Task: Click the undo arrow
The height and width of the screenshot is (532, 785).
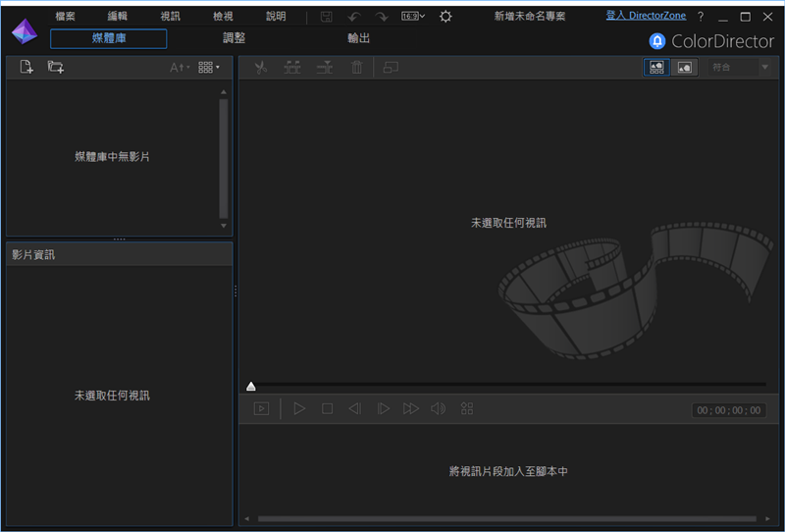Action: (354, 17)
